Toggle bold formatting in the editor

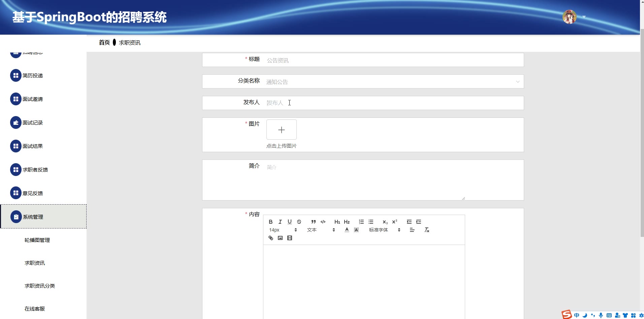(x=270, y=222)
